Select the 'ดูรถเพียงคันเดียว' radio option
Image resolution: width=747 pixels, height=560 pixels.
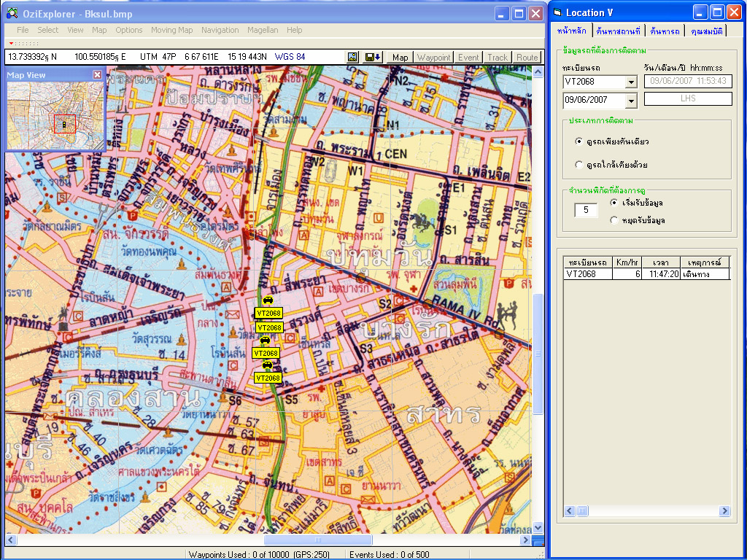(x=579, y=141)
